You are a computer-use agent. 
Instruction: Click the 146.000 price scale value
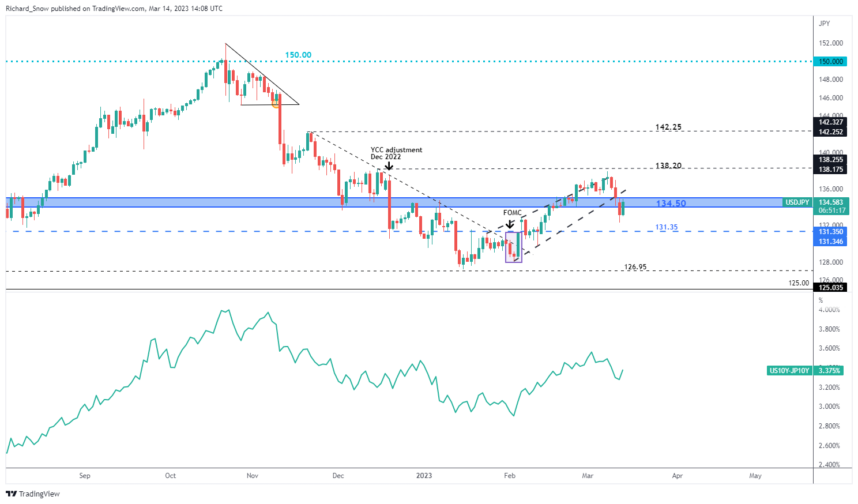point(831,98)
